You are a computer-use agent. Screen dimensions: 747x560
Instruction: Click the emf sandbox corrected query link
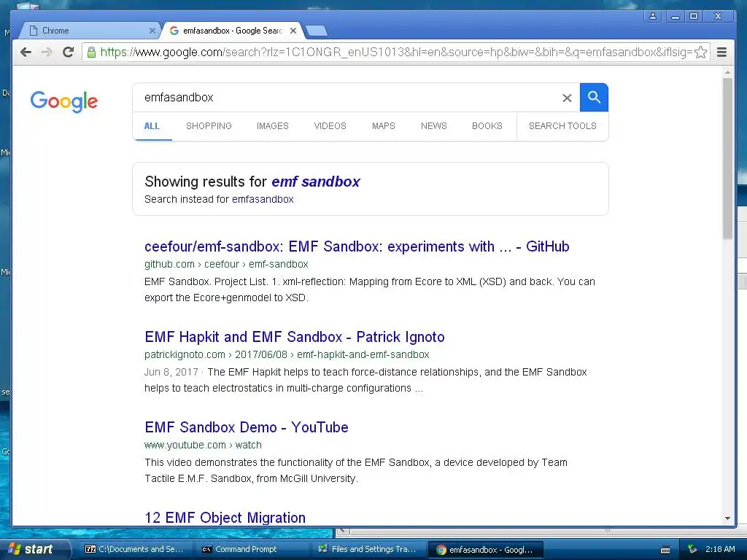point(316,182)
